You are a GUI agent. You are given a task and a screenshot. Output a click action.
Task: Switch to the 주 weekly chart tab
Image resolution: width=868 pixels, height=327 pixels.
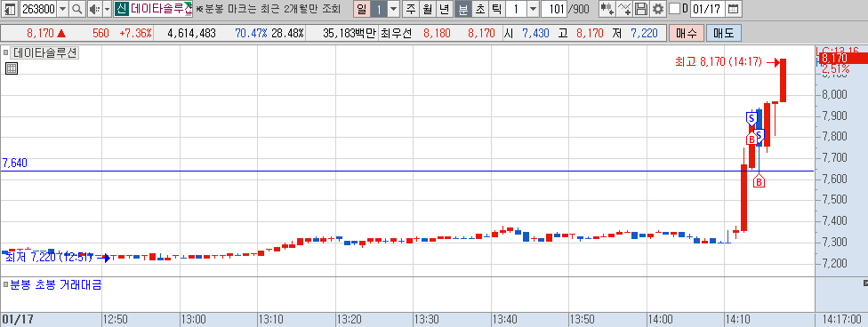pyautogui.click(x=410, y=9)
